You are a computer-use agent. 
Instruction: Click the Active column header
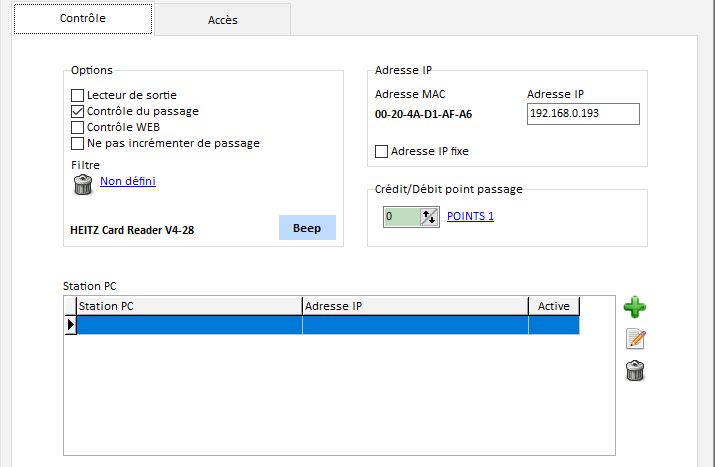point(553,306)
